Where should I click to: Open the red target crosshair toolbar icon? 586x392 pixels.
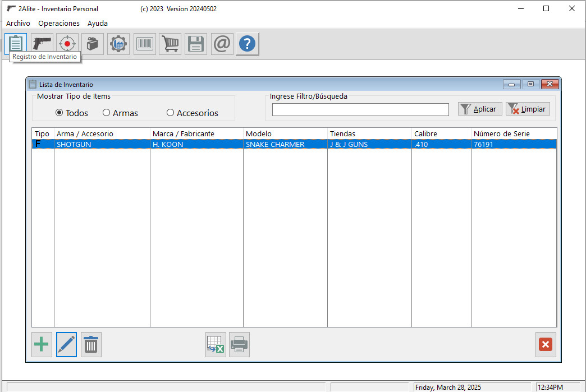coord(68,44)
